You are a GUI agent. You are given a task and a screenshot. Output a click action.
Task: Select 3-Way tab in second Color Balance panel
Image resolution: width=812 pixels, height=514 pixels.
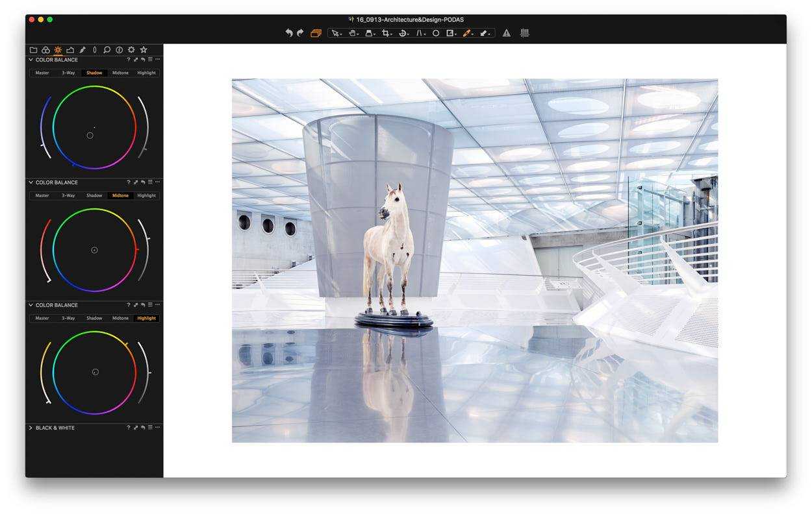(68, 195)
